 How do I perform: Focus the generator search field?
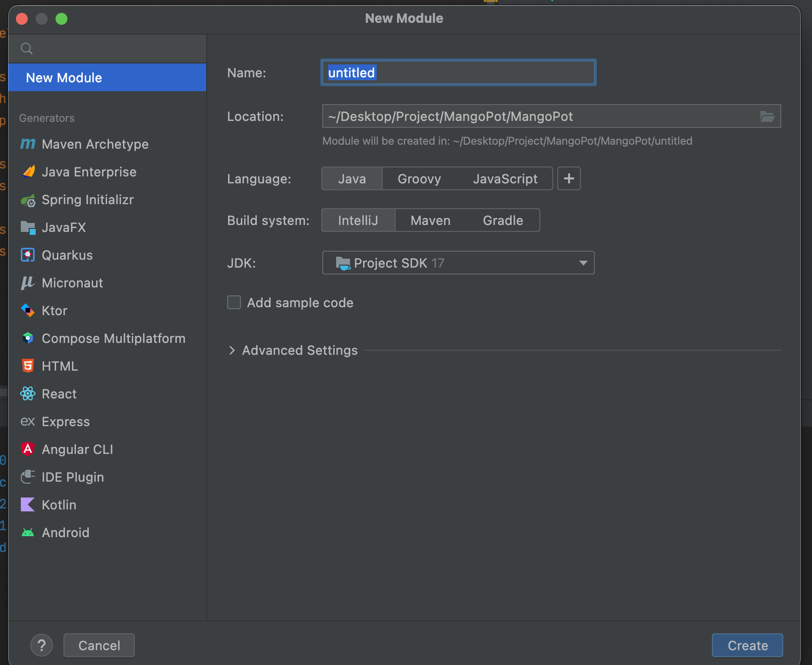[x=107, y=49]
